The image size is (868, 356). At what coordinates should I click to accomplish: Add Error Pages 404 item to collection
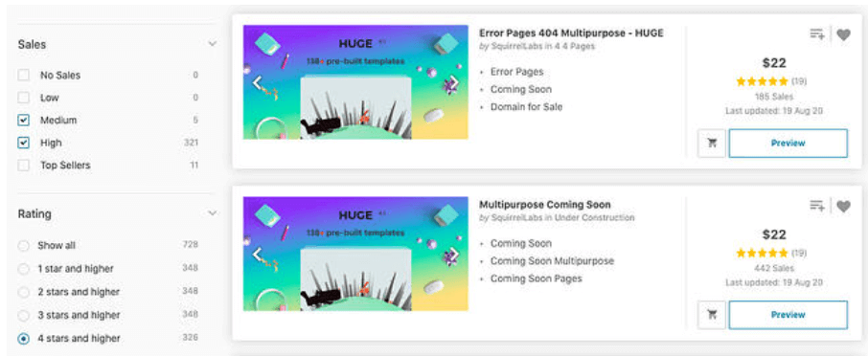point(817,34)
